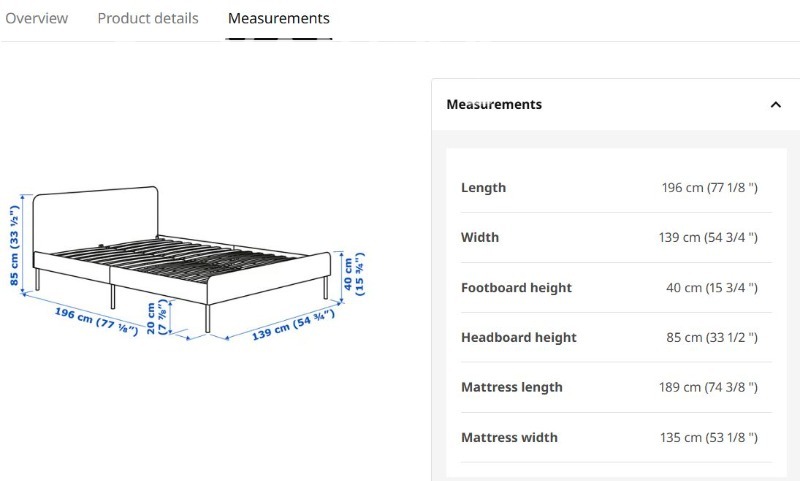The height and width of the screenshot is (481, 800).
Task: Click the Width 139 cm row
Action: (616, 238)
